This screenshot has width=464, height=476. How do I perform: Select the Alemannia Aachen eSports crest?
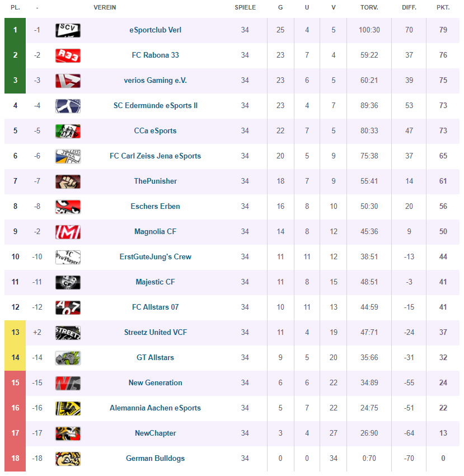click(x=68, y=408)
